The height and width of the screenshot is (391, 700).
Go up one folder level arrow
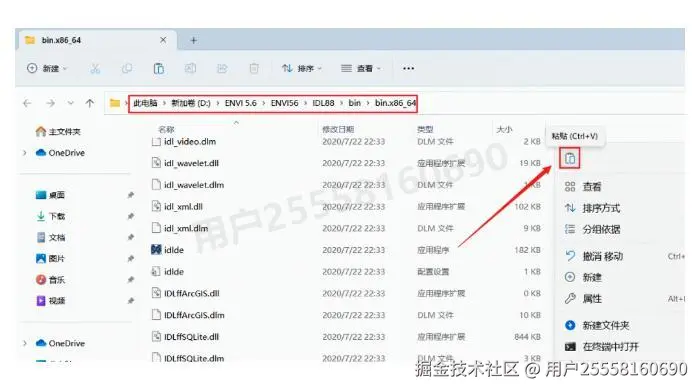pos(89,103)
